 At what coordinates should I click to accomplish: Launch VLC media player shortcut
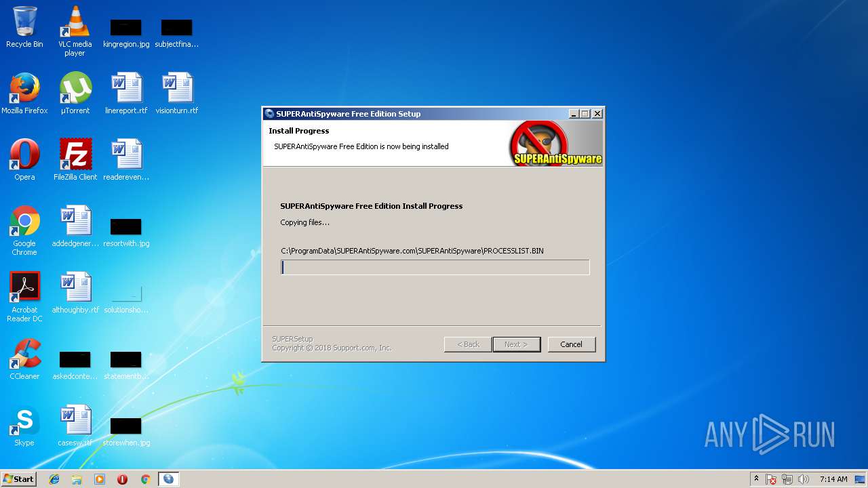pyautogui.click(x=75, y=30)
